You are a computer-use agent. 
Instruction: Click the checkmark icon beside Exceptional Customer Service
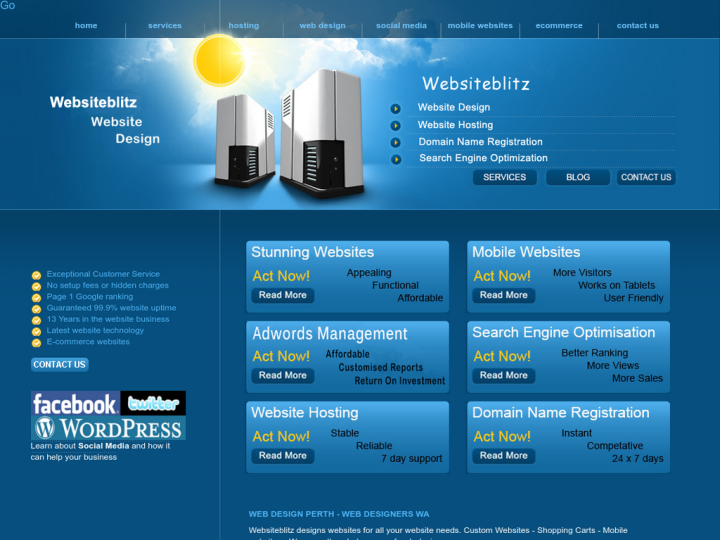pos(37,274)
